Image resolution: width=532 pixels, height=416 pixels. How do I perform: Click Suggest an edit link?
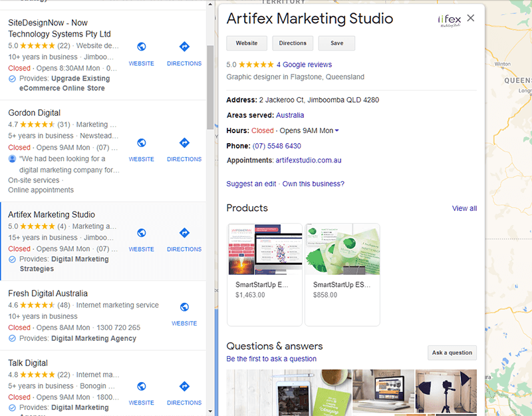click(251, 184)
